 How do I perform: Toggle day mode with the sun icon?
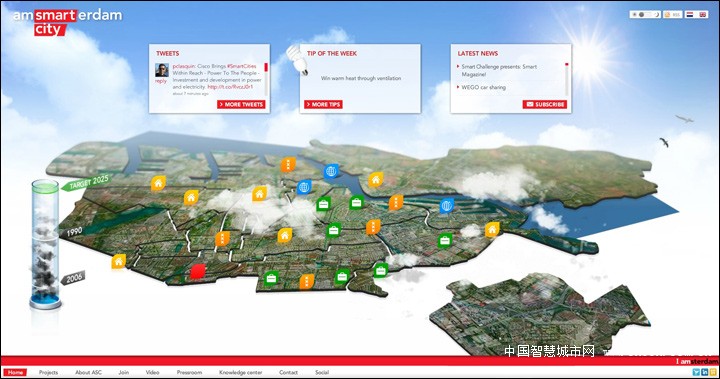635,15
